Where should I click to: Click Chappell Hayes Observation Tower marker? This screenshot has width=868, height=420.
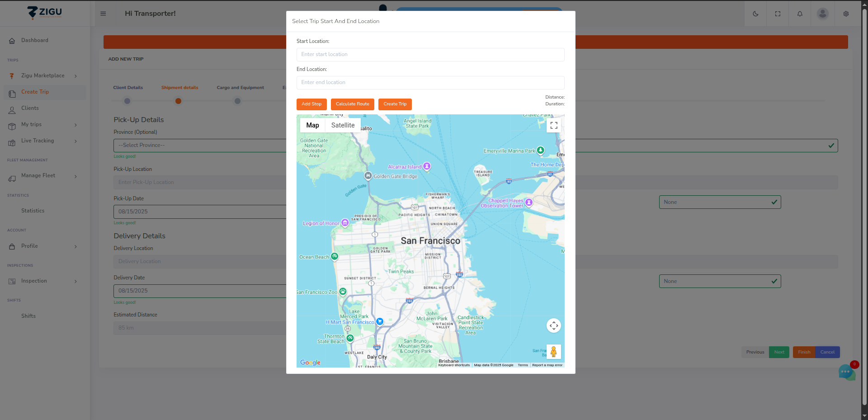(529, 203)
